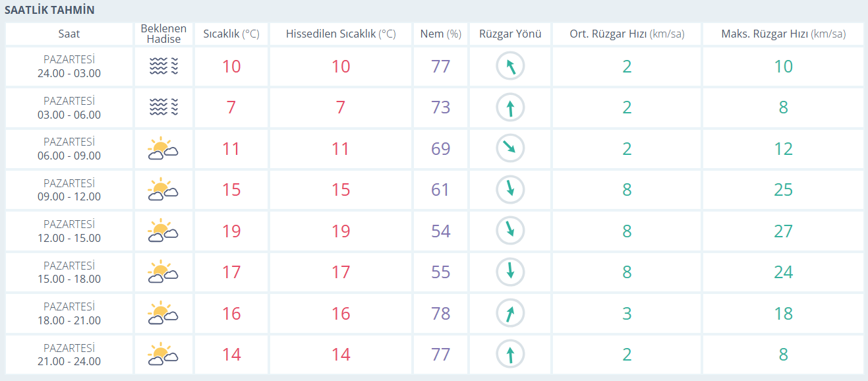Viewport: 868px width, 381px height.
Task: Click wind direction arrow for 24.00 - 03.00
Action: [x=510, y=66]
